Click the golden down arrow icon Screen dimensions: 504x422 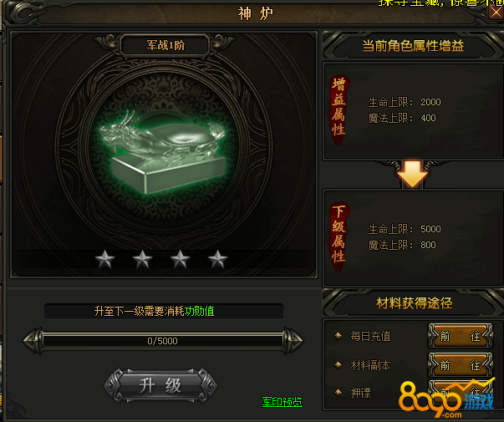[412, 174]
